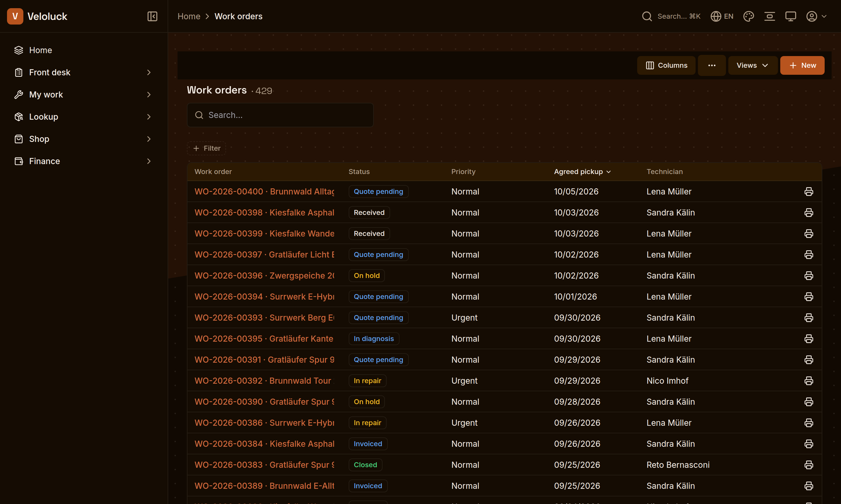Click the Status column header
The height and width of the screenshot is (504, 841).
[359, 171]
